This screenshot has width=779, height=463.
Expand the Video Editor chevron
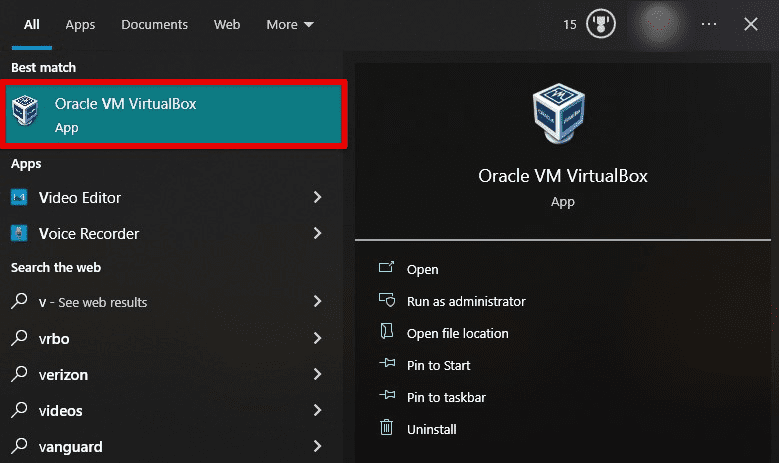[x=317, y=197]
